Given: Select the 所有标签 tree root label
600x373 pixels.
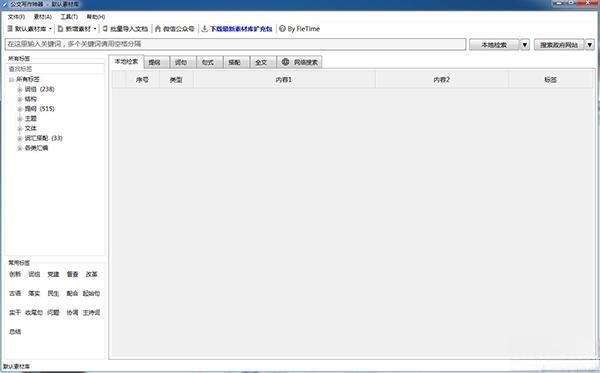Looking at the screenshot, I should click(x=28, y=79).
